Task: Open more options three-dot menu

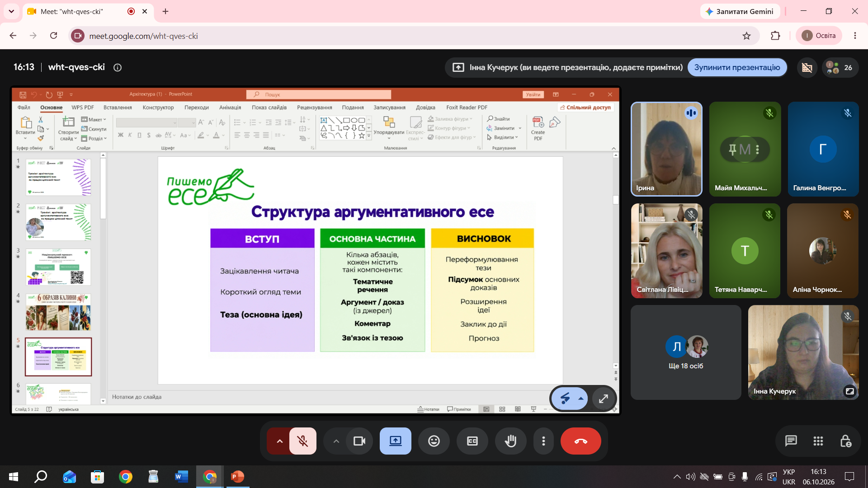Action: [543, 441]
